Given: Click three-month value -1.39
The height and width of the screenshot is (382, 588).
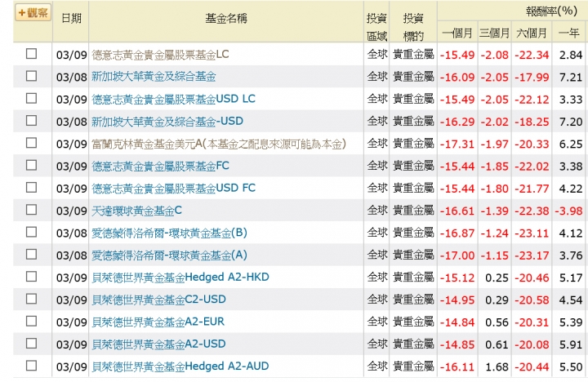Looking at the screenshot, I should 494,211.
